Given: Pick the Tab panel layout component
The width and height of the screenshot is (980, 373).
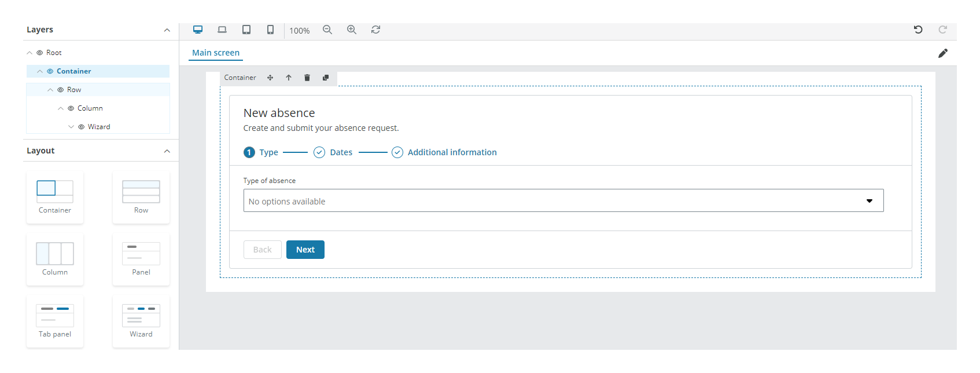Looking at the screenshot, I should (55, 321).
